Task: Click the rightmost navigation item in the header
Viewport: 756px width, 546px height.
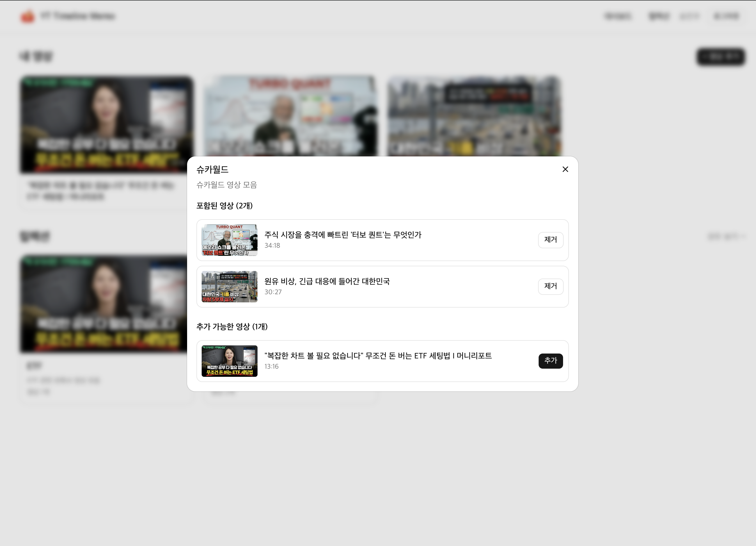Action: [727, 16]
